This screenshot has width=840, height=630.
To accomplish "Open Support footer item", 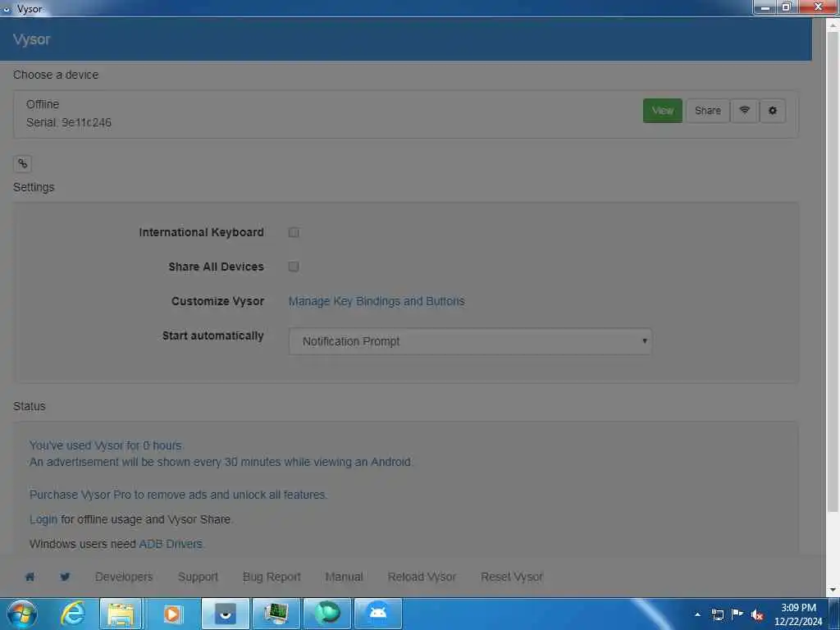I will 198,577.
